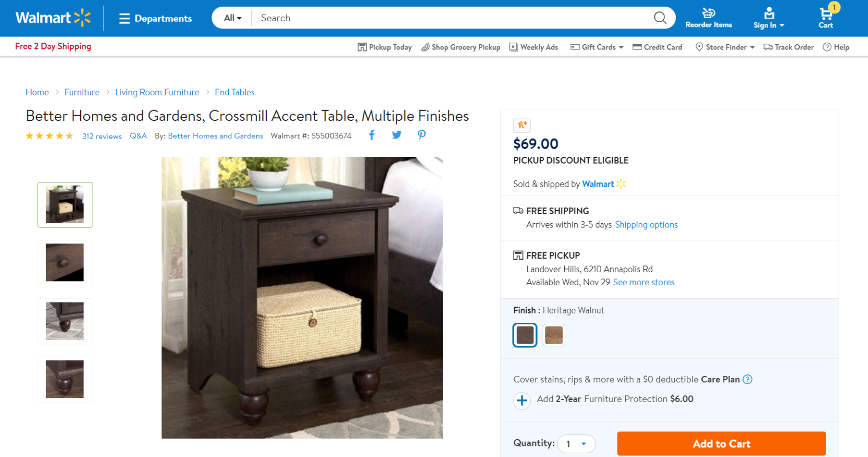Pin product on Pinterest
This screenshot has width=868, height=457.
422,135
